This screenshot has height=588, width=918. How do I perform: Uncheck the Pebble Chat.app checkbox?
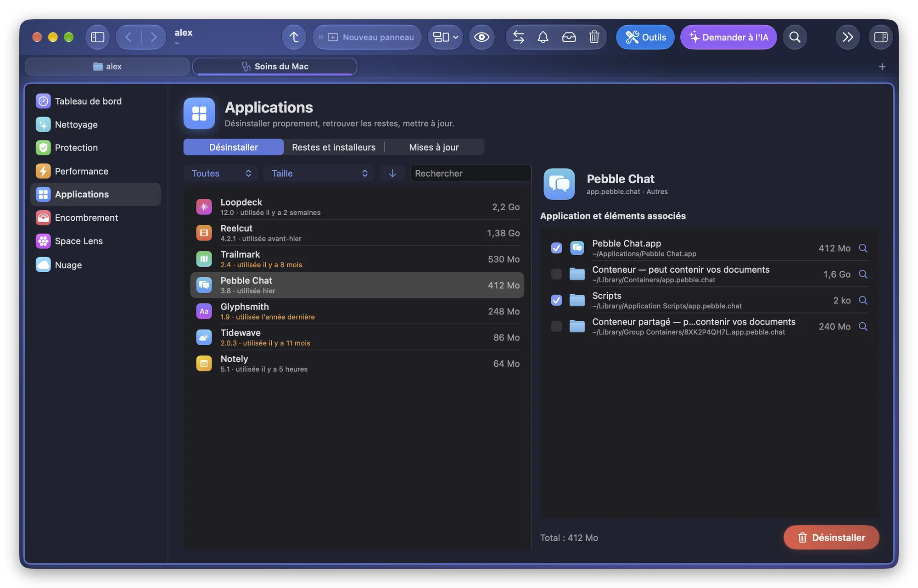pos(556,248)
